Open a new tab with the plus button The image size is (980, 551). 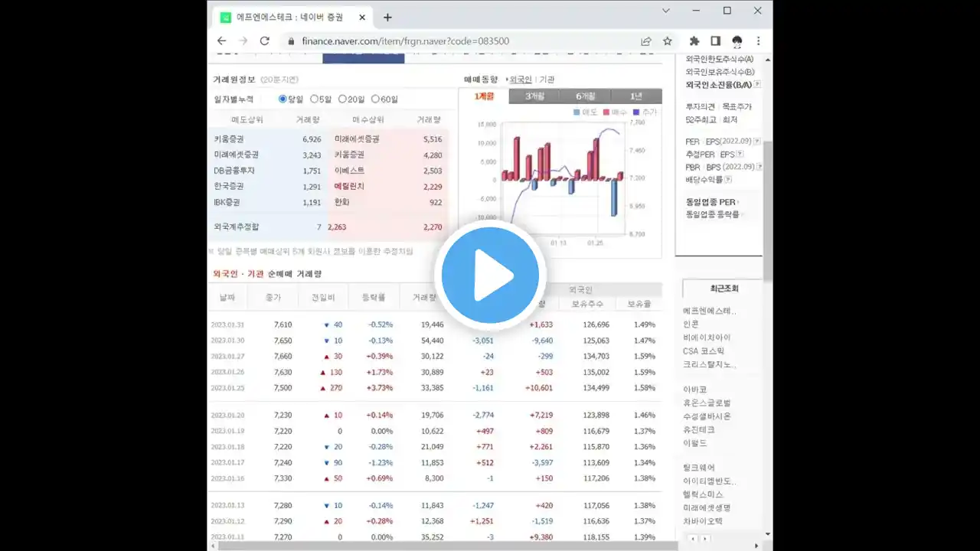(387, 17)
